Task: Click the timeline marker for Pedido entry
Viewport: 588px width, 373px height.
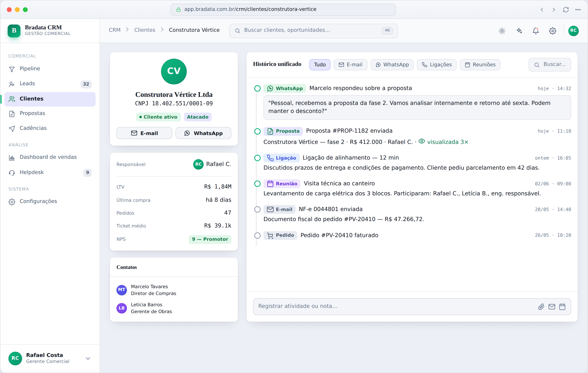Action: coord(257,235)
